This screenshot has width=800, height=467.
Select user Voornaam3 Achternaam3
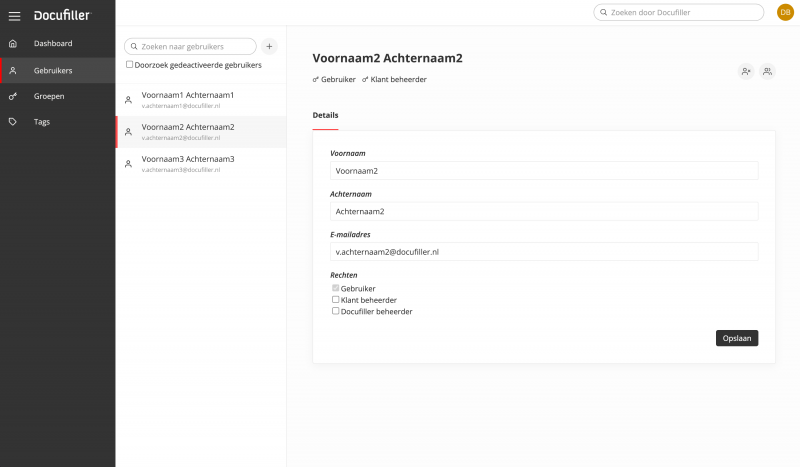tap(188, 159)
